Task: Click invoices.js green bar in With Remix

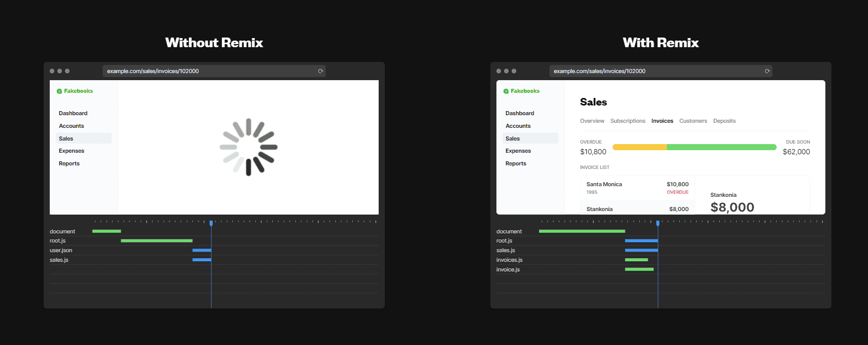Action: [637, 260]
